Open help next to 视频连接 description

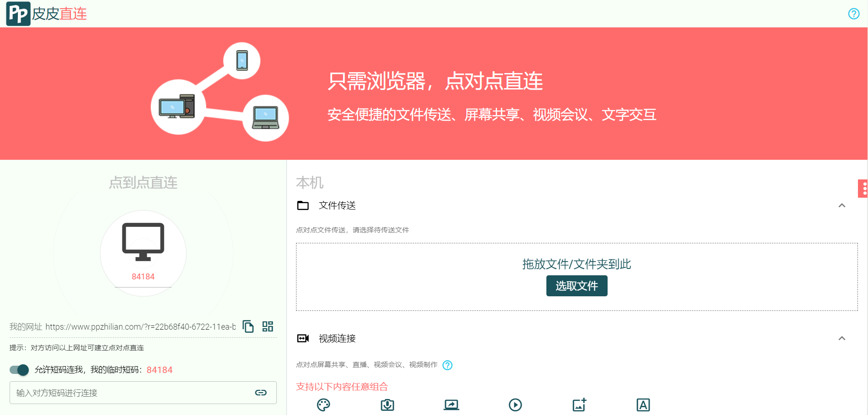click(448, 365)
